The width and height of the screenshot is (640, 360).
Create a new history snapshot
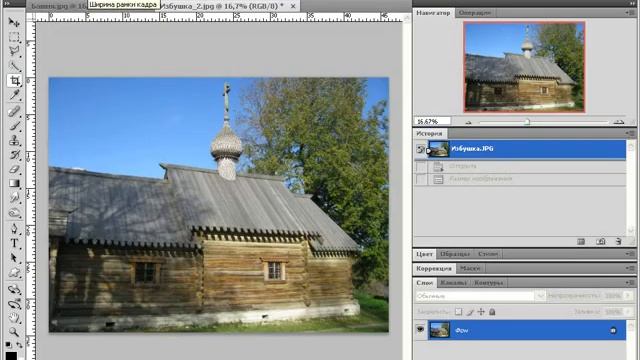tap(600, 242)
